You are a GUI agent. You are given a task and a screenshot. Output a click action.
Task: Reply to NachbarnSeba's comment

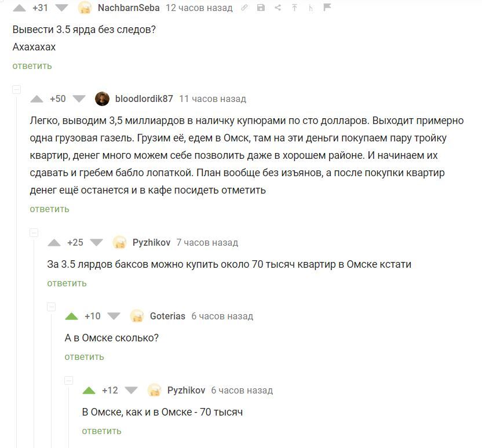click(32, 66)
